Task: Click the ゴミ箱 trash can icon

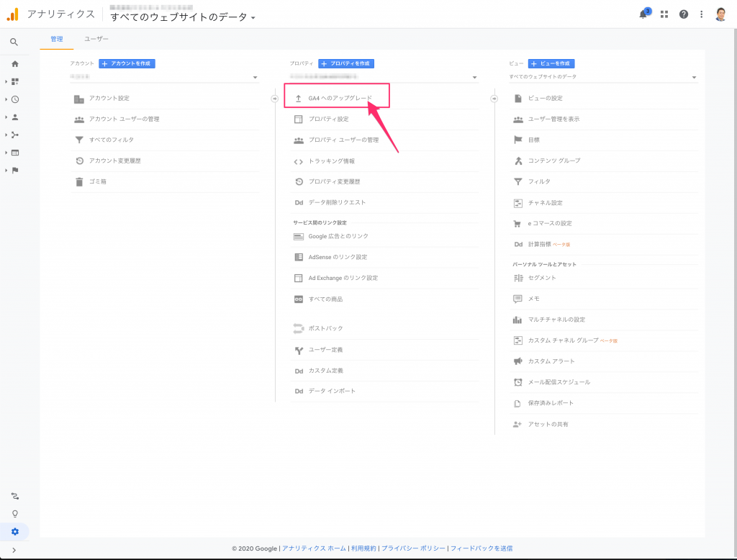Action: pyautogui.click(x=79, y=181)
